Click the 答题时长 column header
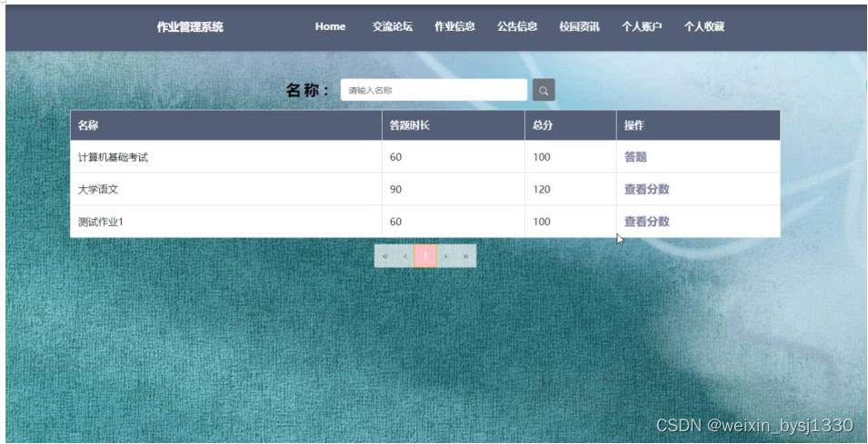 click(x=454, y=125)
